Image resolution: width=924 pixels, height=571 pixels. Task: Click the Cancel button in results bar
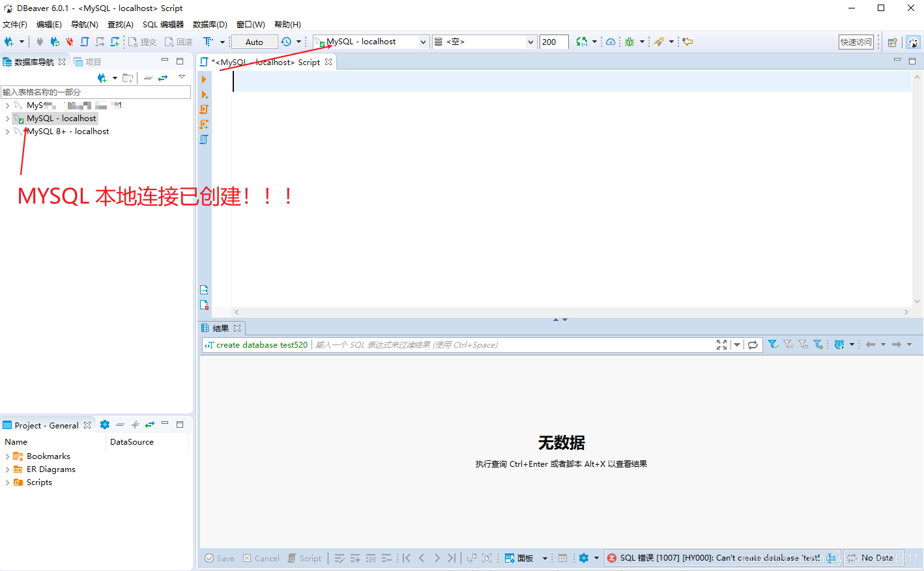tap(261, 558)
